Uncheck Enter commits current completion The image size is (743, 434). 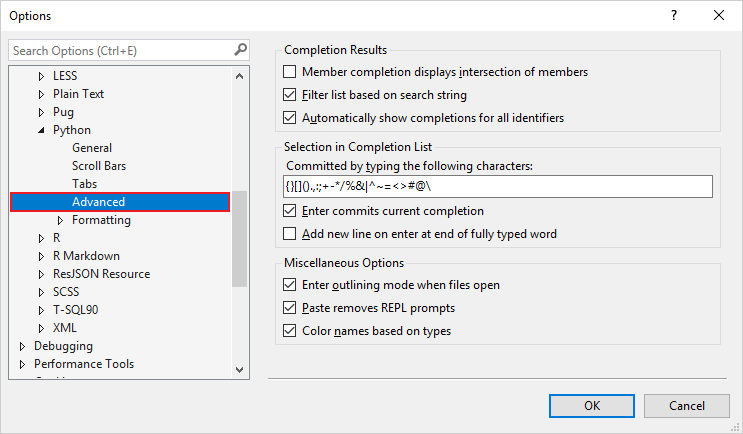[x=291, y=211]
